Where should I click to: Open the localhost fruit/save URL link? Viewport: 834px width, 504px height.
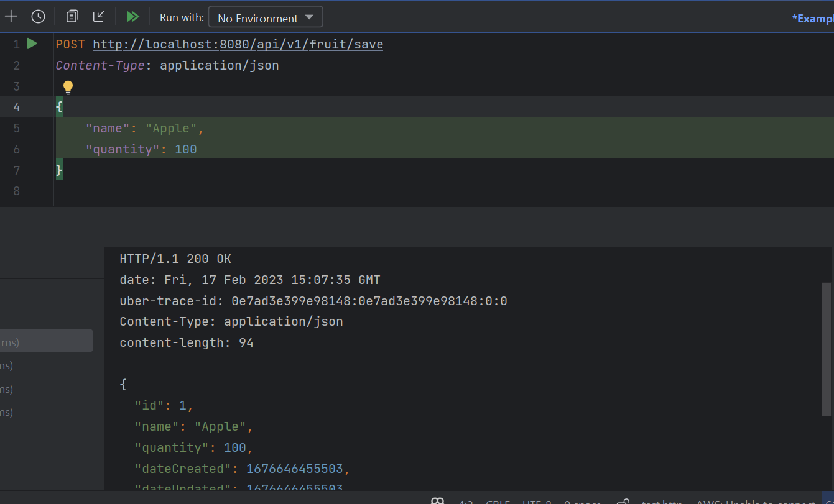[x=238, y=44]
